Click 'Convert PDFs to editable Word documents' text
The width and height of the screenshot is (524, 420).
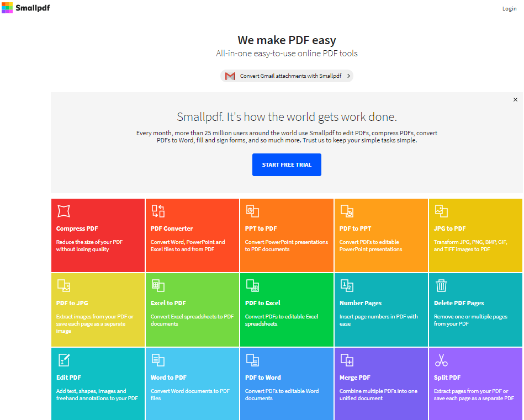tap(282, 395)
